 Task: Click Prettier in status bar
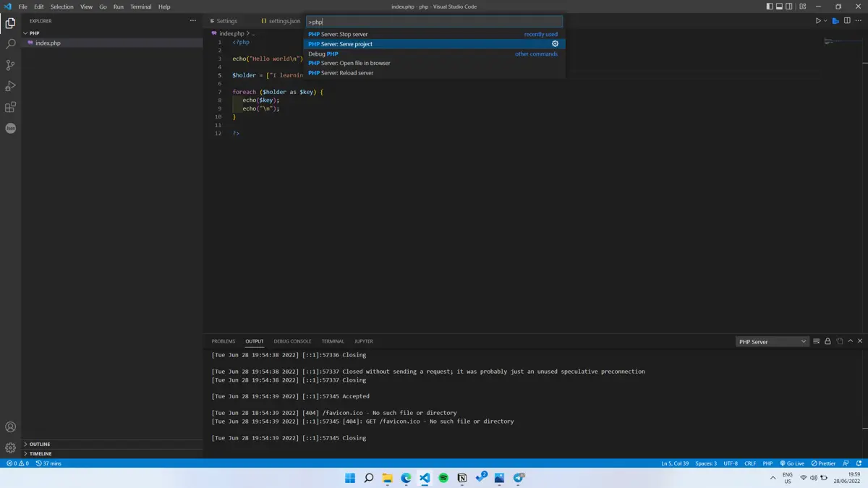(x=823, y=463)
